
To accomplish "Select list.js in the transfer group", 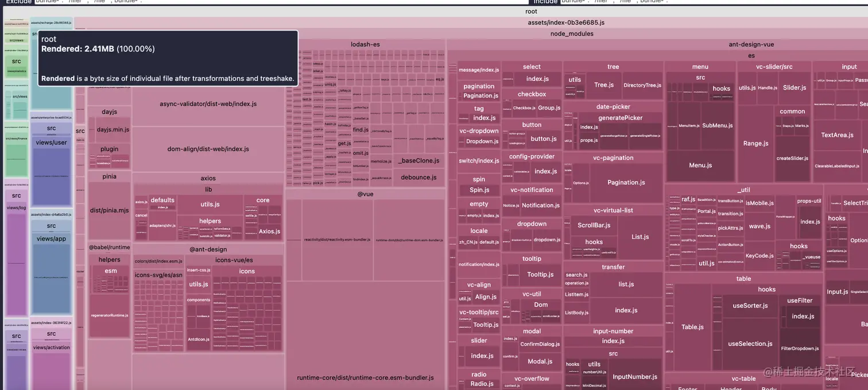I will pos(626,284).
